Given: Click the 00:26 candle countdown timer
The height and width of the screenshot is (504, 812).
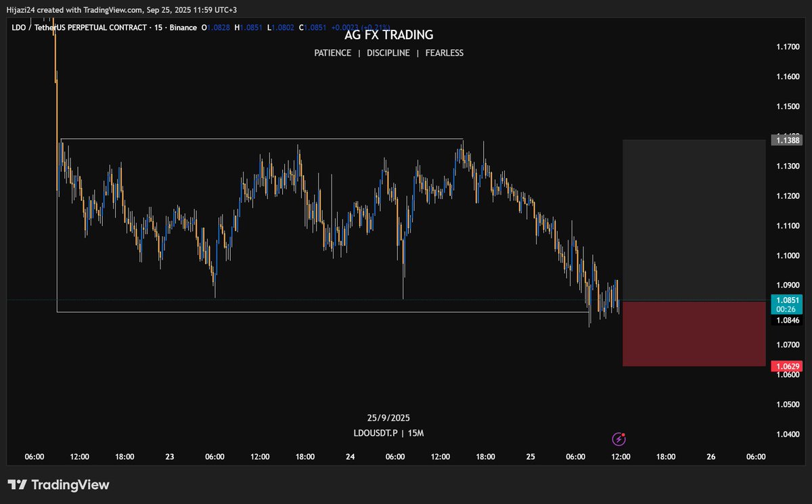Looking at the screenshot, I should (x=785, y=308).
